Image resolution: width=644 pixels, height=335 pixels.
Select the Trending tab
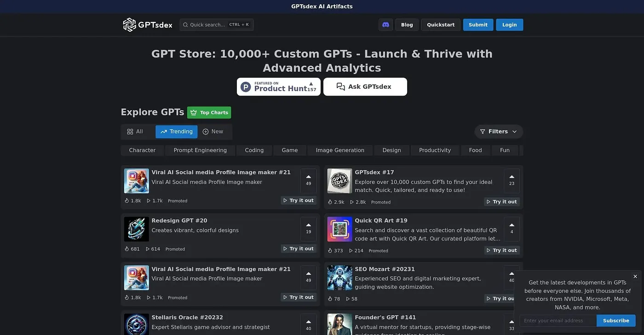177,132
